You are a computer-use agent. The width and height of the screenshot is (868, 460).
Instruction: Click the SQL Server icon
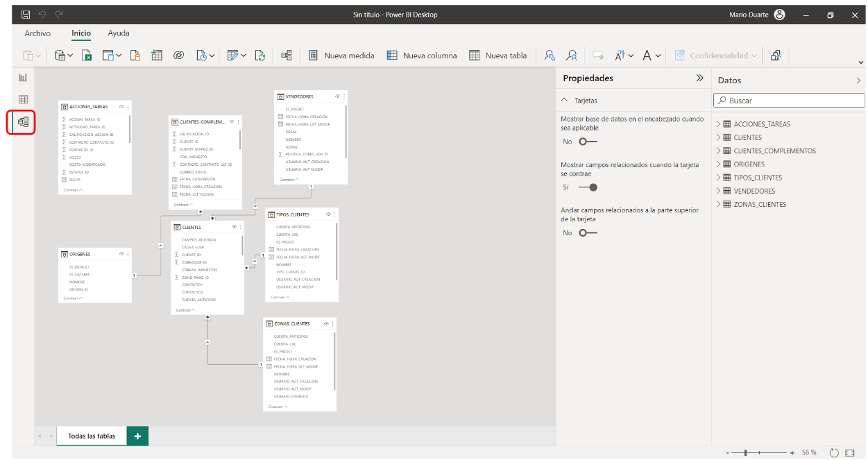pyautogui.click(x=135, y=56)
